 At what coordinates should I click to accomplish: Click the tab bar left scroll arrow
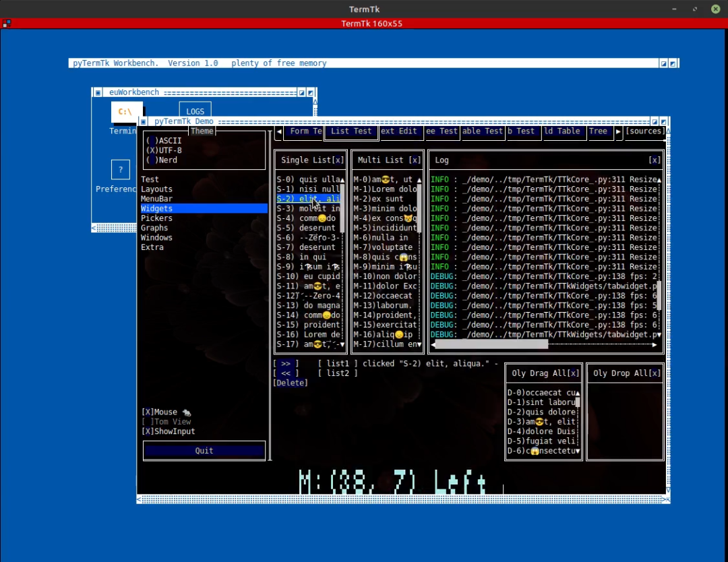[278, 131]
